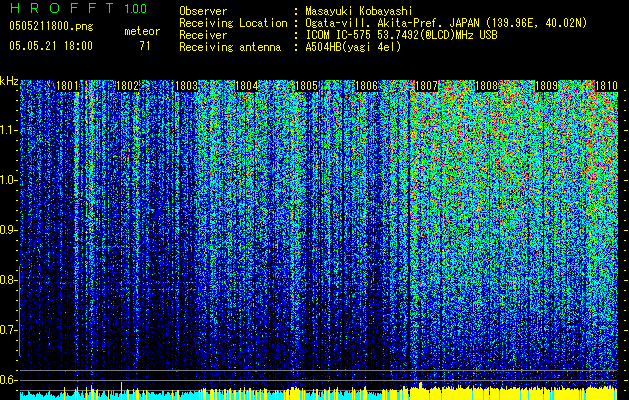The image size is (629, 400).
Task: Click the Ogata-vill. Akita-Pref. JAPAN text
Action: tap(446, 23)
